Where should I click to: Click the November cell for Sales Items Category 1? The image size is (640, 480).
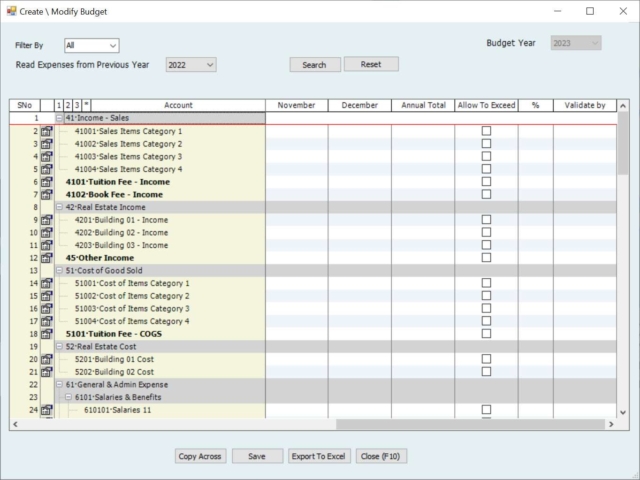296,131
